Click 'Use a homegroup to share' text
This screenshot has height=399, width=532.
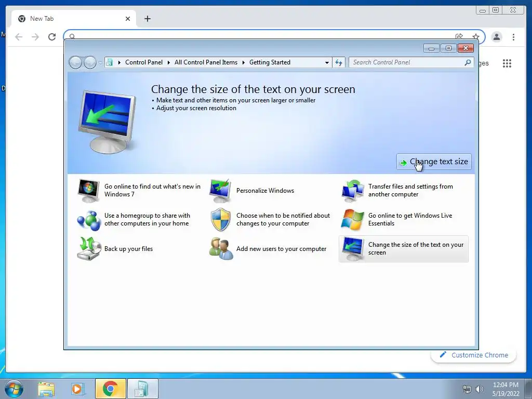147,220
